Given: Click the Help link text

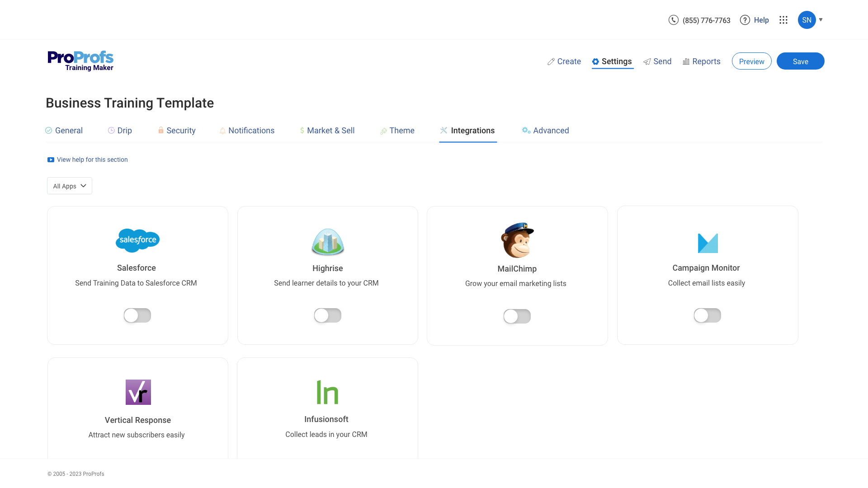Looking at the screenshot, I should click(761, 20).
